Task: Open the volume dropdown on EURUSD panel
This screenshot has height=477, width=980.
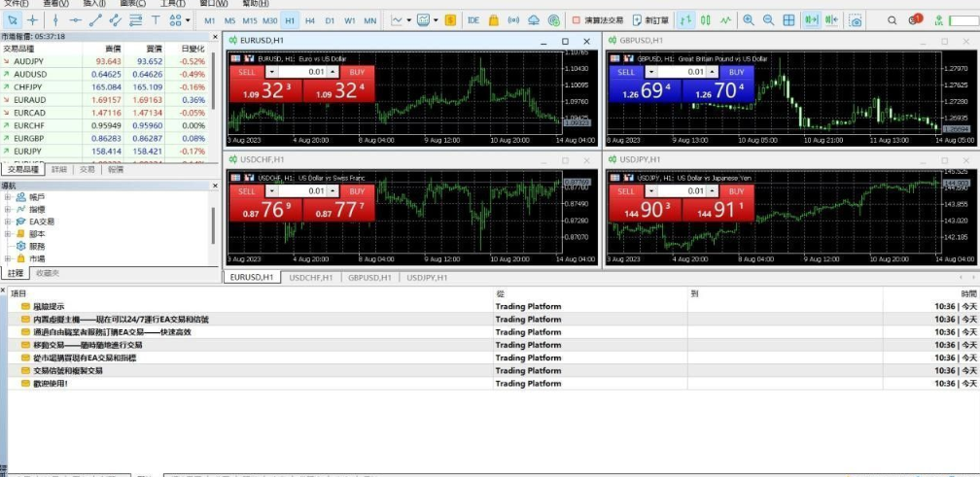Action: (272, 72)
